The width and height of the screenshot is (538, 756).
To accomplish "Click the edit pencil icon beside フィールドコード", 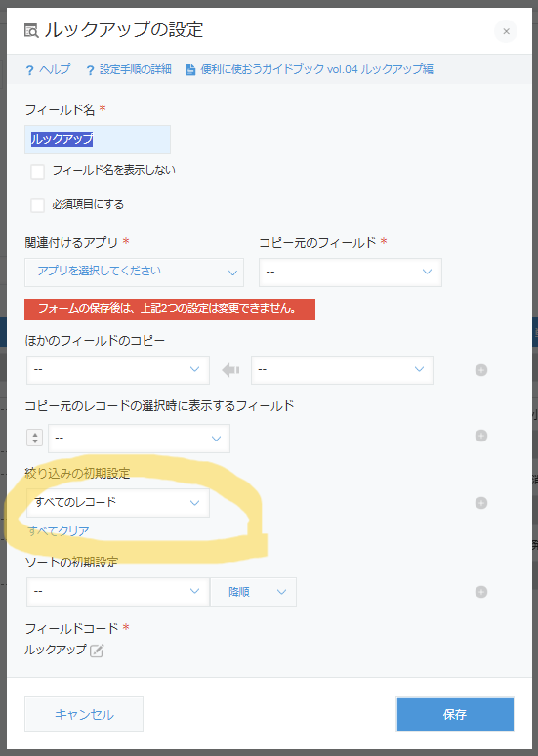I will coord(97,651).
